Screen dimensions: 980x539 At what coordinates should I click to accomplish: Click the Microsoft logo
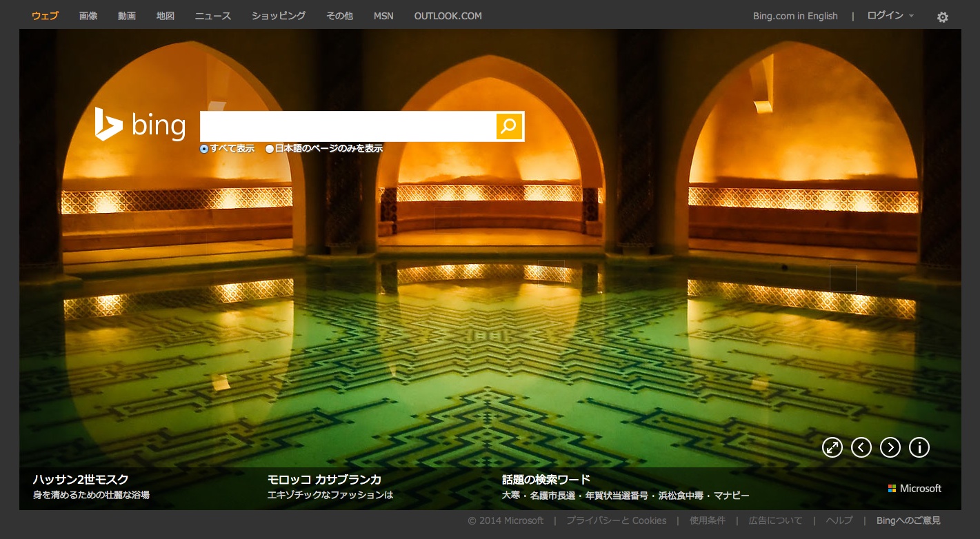pyautogui.click(x=914, y=488)
